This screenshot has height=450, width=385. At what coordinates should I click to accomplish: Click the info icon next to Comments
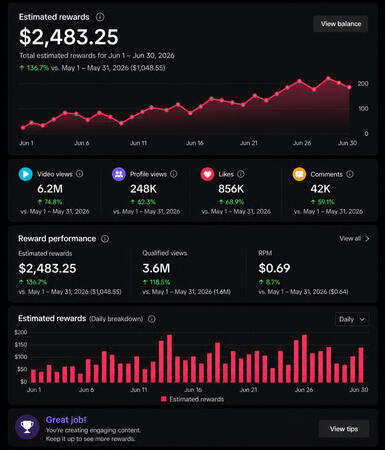[x=350, y=174]
